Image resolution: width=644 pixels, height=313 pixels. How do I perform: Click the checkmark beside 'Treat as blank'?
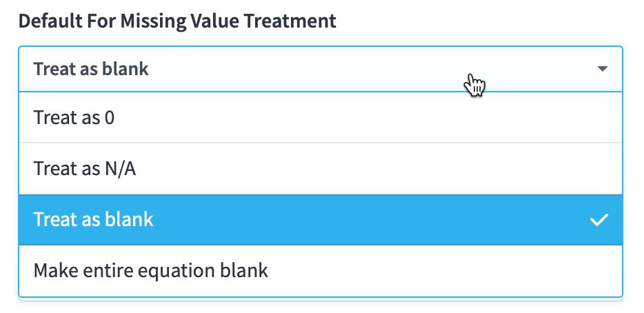point(598,220)
